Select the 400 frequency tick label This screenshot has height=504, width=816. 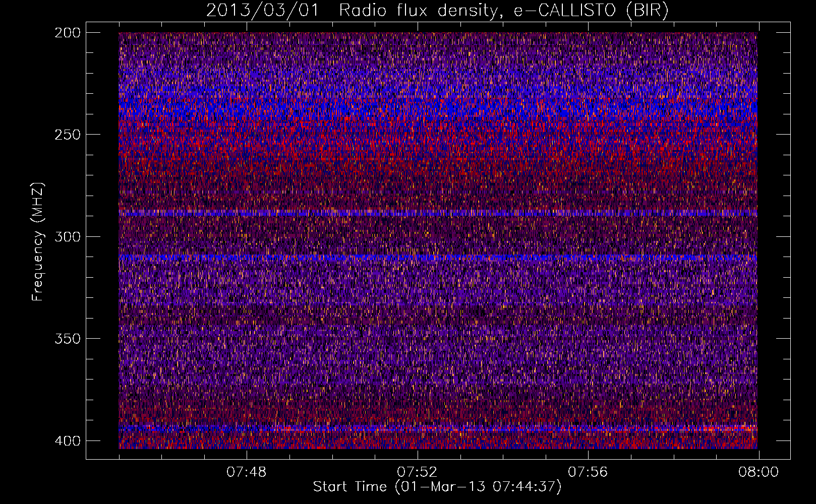67,440
